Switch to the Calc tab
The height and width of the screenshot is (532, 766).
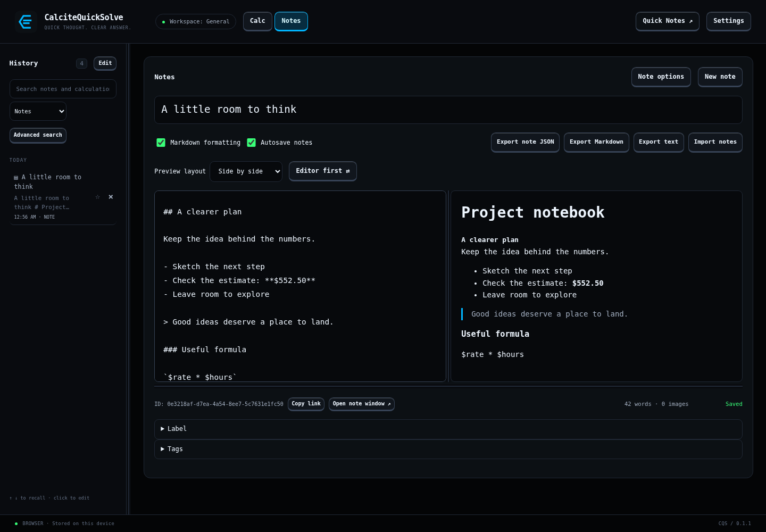(257, 21)
